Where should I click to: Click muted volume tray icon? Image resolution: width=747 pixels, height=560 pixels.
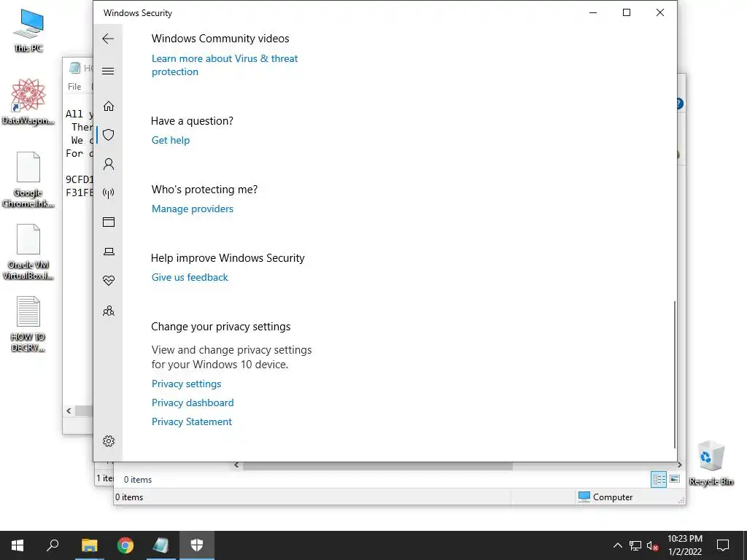pyautogui.click(x=653, y=545)
